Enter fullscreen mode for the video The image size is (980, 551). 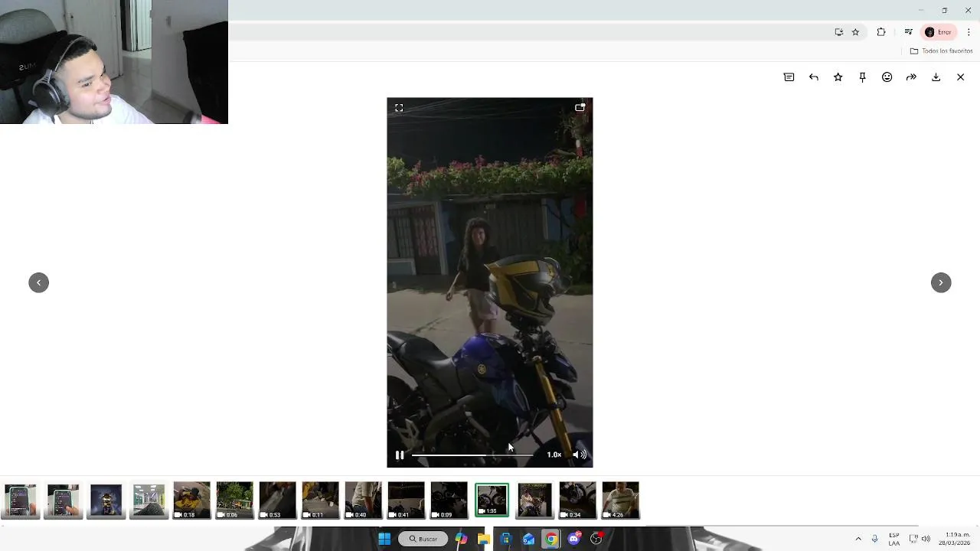399,108
